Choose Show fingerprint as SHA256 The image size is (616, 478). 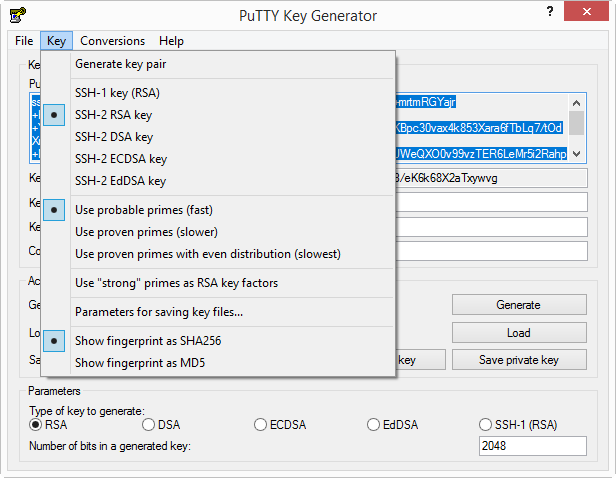[218, 341]
